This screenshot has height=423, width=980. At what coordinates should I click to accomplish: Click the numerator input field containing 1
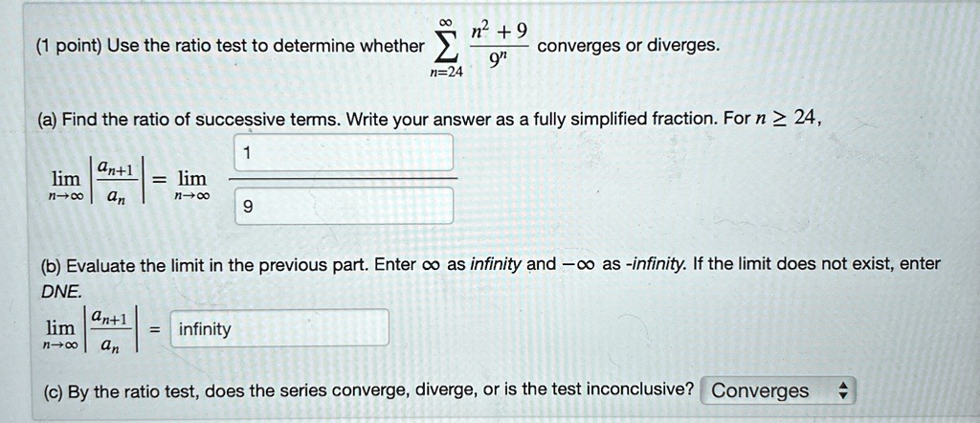[x=344, y=152]
